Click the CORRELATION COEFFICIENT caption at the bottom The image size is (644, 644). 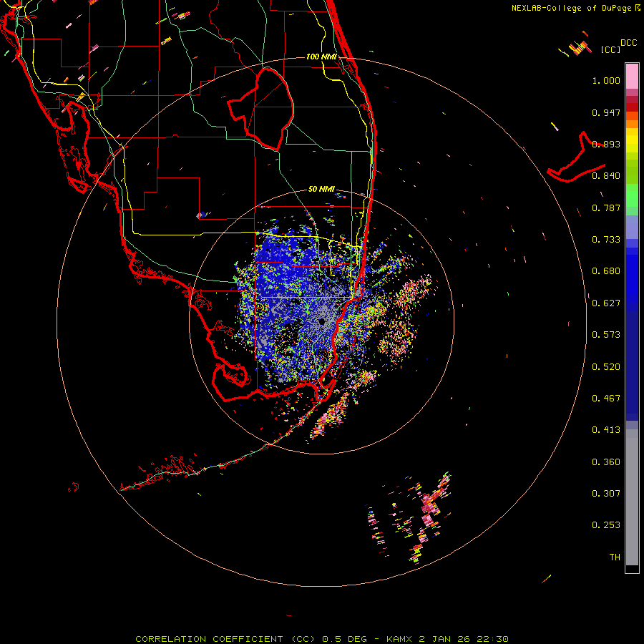(322, 639)
